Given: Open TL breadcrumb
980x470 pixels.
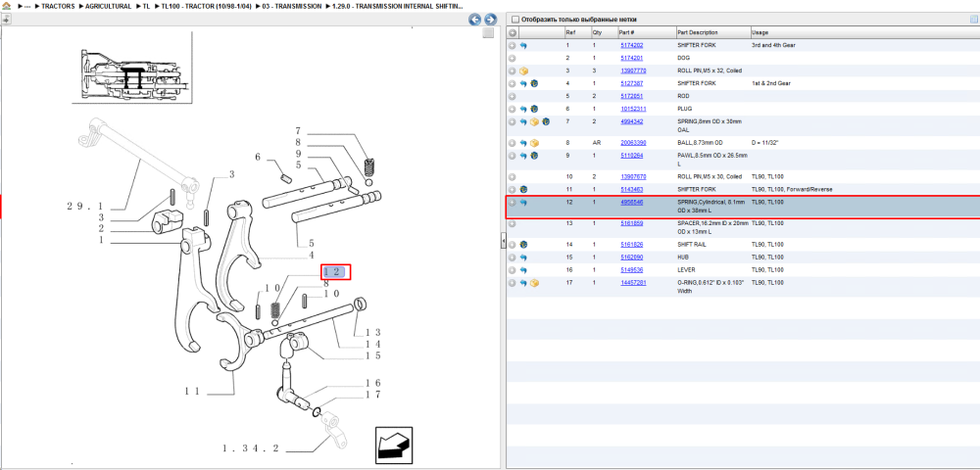Looking at the screenshot, I should 146,6.
